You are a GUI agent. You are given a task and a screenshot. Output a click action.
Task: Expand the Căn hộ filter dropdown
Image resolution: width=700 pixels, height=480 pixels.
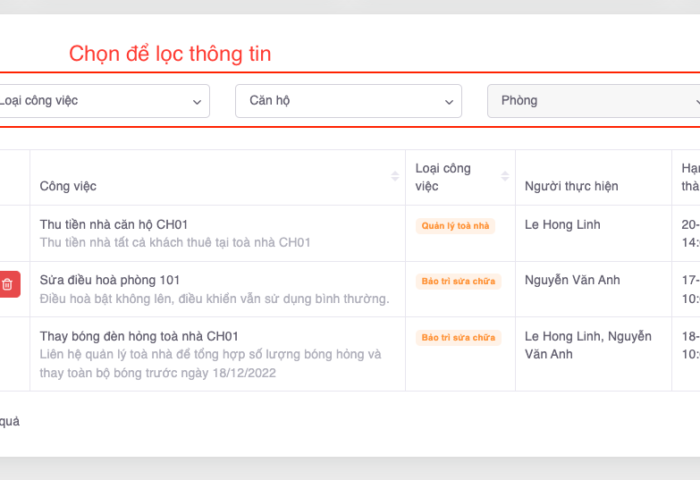coord(347,101)
